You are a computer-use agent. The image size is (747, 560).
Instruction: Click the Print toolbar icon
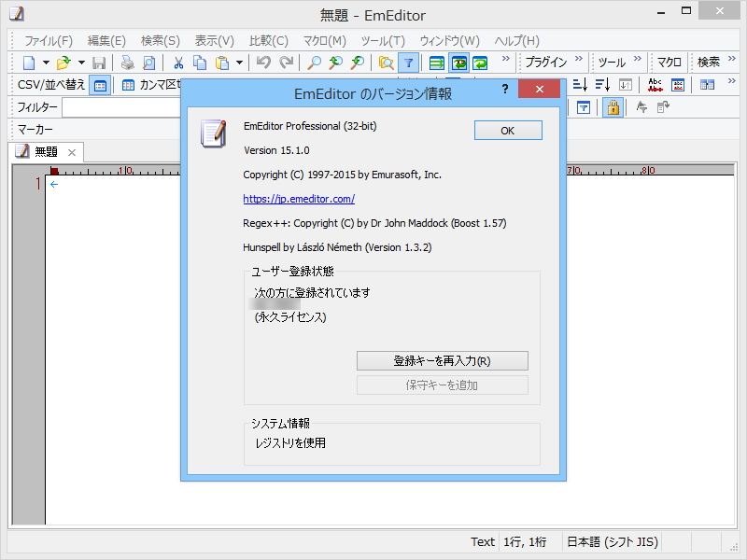coord(127,63)
